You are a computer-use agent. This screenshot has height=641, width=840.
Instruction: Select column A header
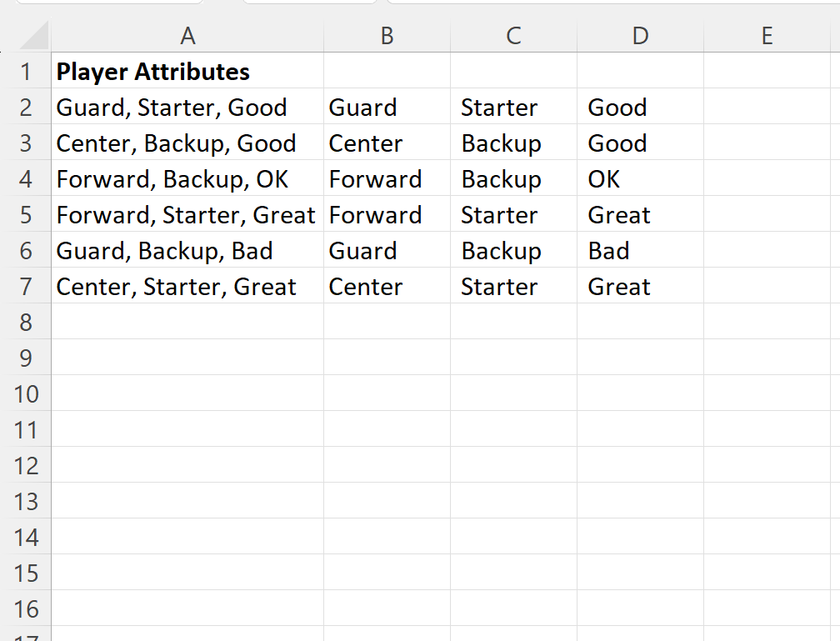[187, 35]
